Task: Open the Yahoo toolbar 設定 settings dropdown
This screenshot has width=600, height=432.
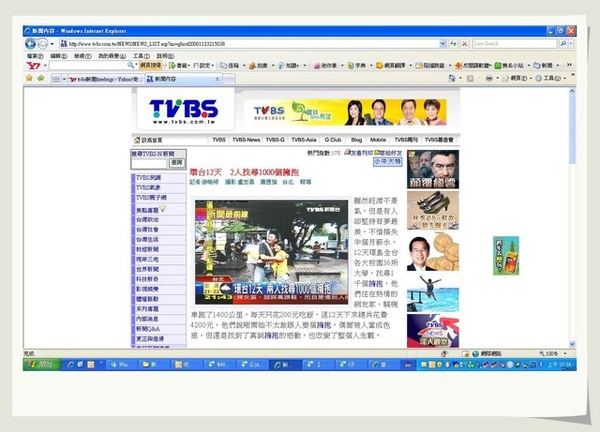Action: [204, 65]
